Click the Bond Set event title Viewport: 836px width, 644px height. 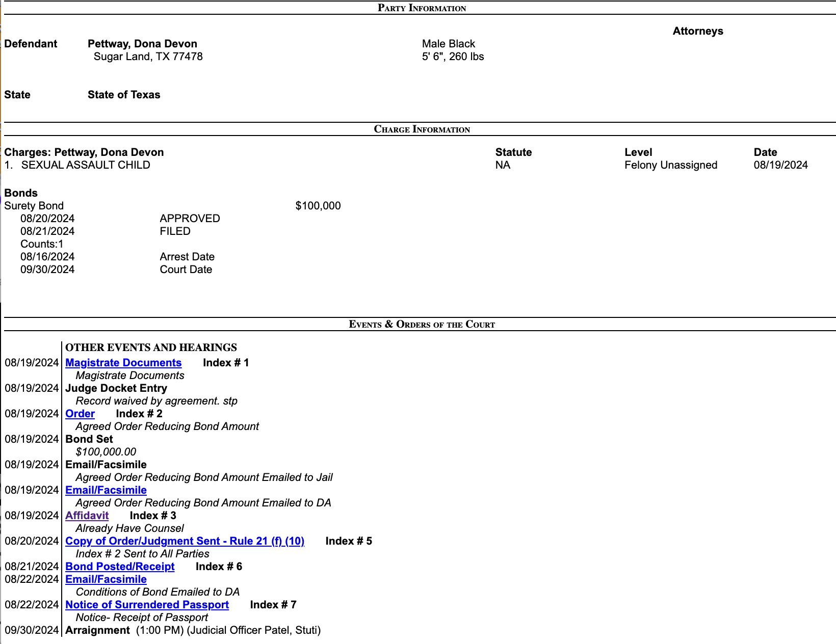click(x=89, y=439)
